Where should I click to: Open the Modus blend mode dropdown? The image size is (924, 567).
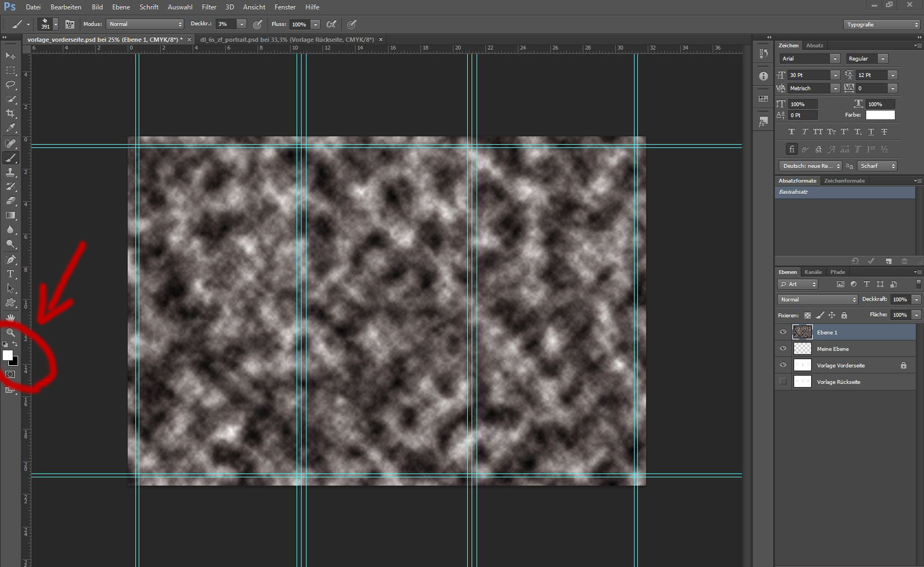coord(145,24)
